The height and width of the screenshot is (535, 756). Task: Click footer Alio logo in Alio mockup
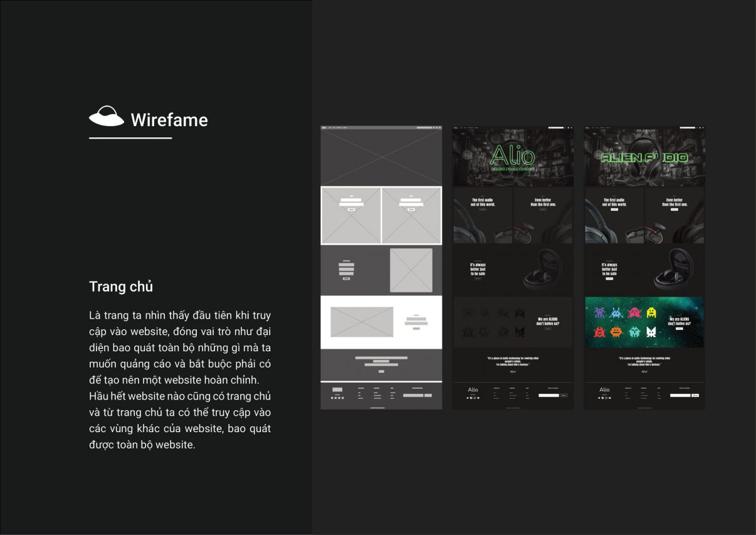(x=473, y=389)
